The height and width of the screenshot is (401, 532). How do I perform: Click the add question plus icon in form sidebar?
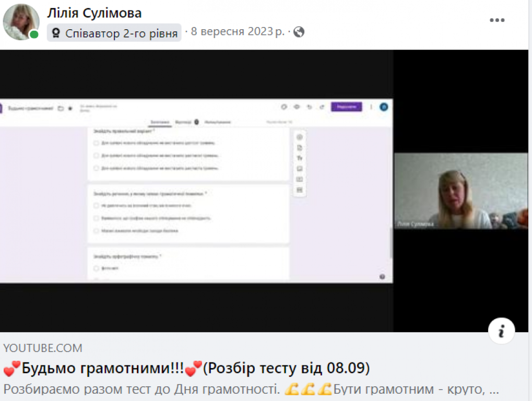tap(300, 137)
